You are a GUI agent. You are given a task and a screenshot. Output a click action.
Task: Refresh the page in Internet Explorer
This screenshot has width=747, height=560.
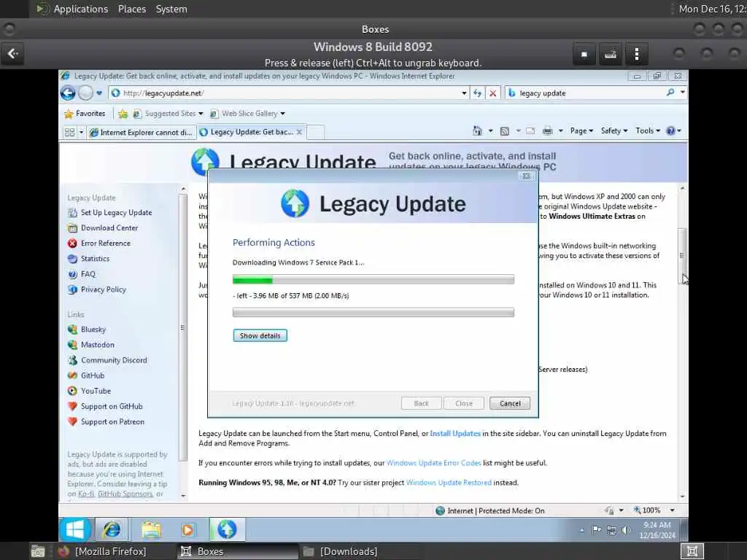[477, 93]
